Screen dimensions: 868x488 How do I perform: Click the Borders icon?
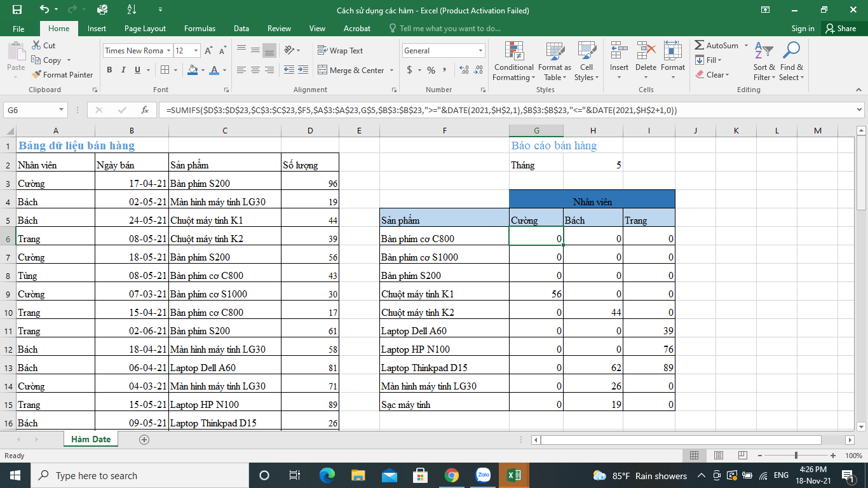coord(165,70)
